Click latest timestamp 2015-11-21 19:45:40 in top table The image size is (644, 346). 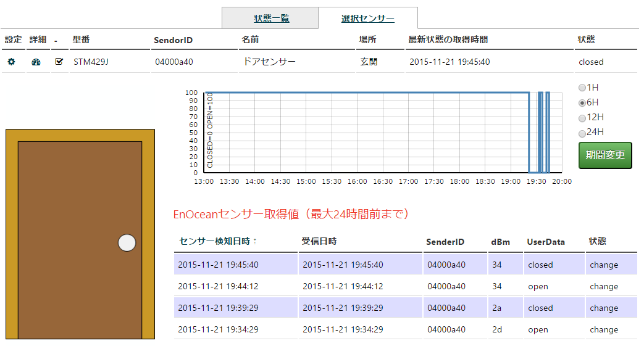click(x=450, y=62)
